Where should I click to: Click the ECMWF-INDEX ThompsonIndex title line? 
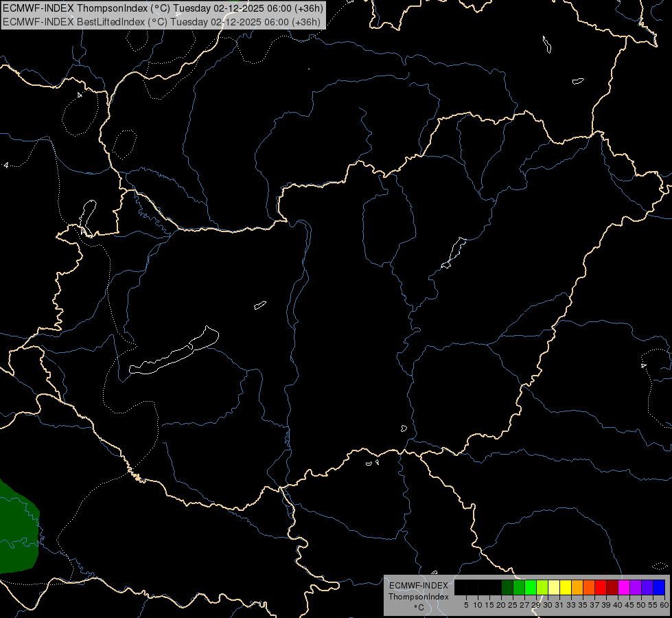[x=163, y=8]
